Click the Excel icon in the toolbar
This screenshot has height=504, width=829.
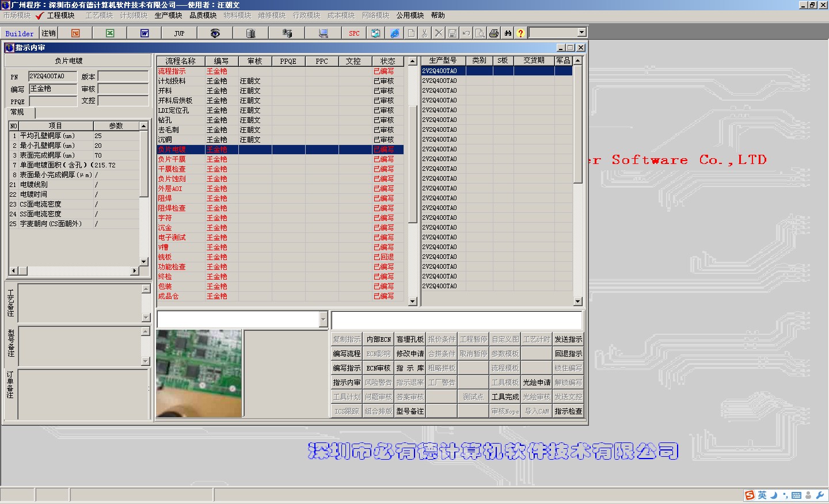pos(110,33)
